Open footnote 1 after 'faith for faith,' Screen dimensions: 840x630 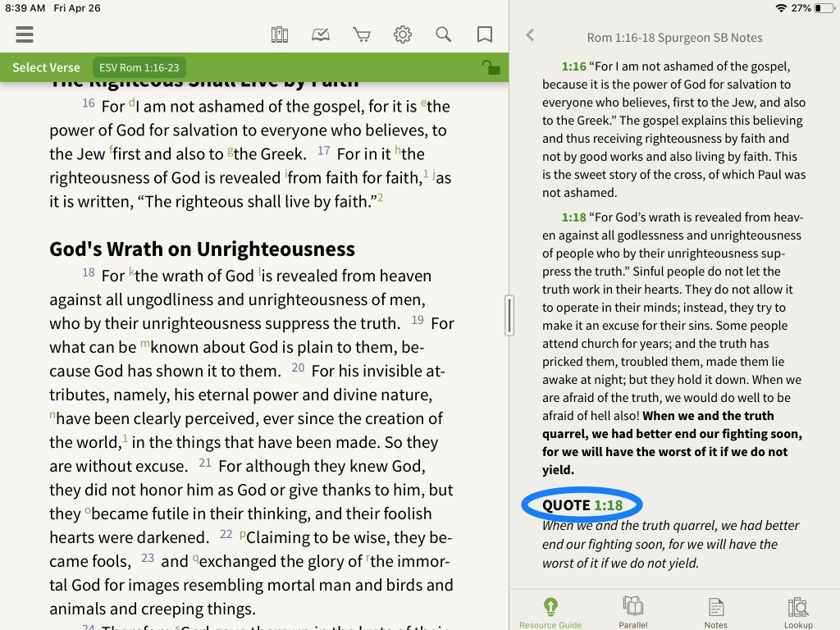tap(426, 173)
